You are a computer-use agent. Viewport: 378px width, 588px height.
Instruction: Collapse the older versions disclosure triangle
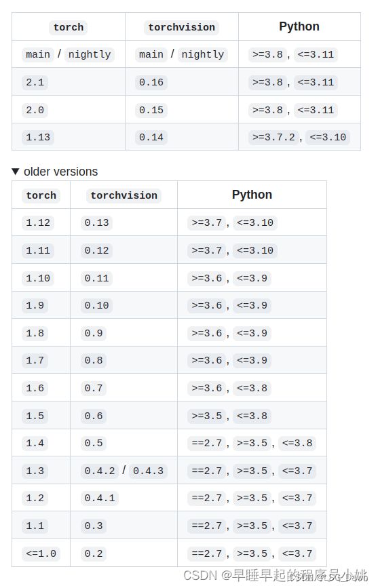(x=16, y=172)
